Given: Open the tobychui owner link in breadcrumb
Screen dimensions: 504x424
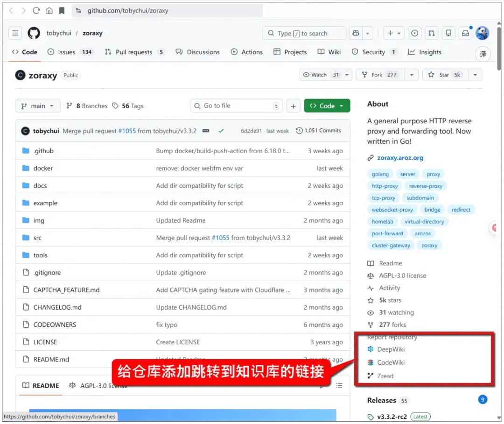Looking at the screenshot, I should pyautogui.click(x=59, y=33).
